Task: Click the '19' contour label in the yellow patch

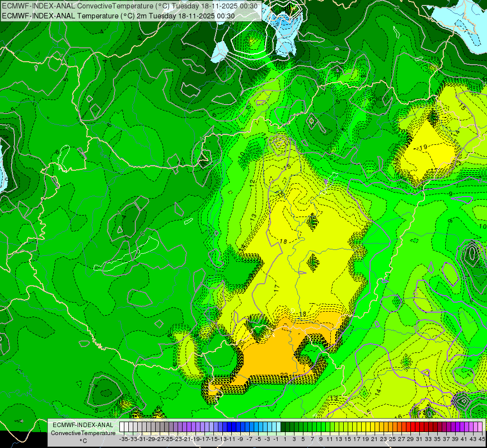Action: pyautogui.click(x=424, y=147)
